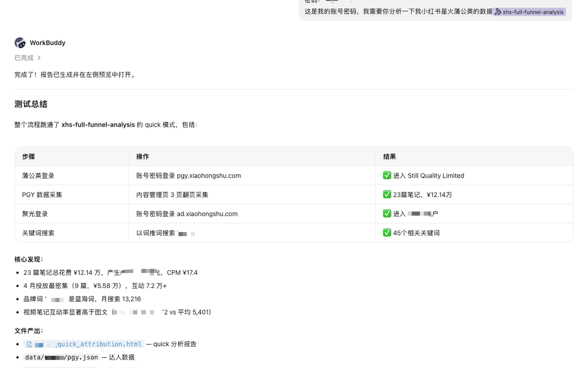Image resolution: width=588 pixels, height=368 pixels.
Task: Select the 核心发现 heading
Action: (x=29, y=259)
